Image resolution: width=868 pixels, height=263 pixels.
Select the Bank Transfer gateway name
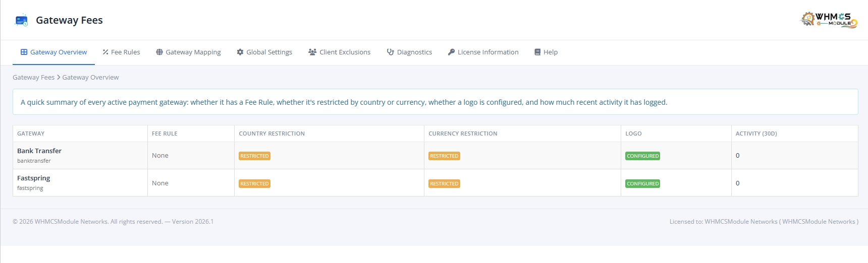pyautogui.click(x=39, y=151)
